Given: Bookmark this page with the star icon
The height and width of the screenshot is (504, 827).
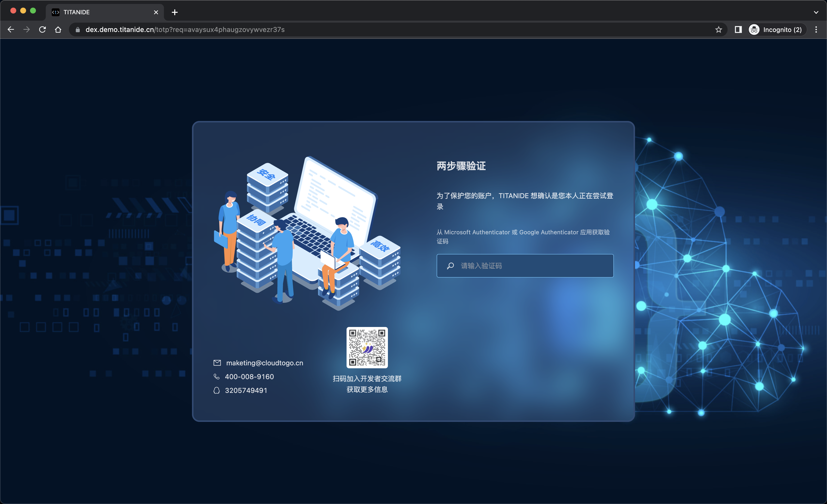Looking at the screenshot, I should point(718,30).
